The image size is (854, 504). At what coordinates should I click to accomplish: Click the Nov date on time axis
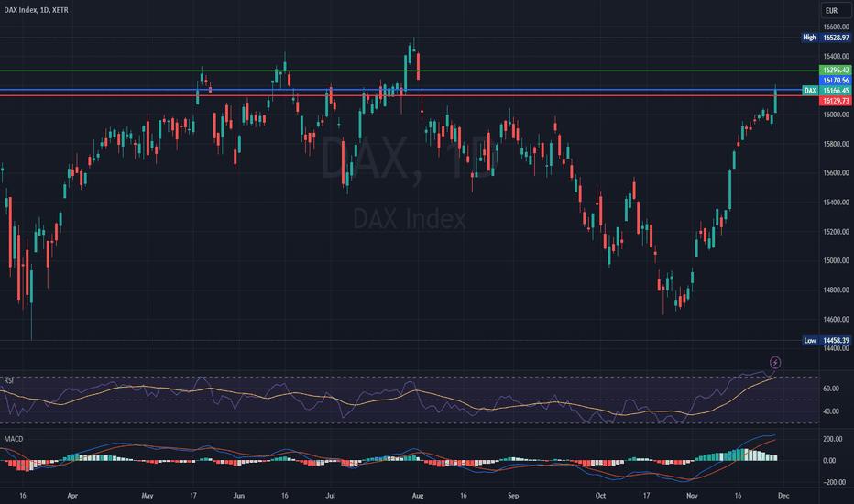point(692,496)
